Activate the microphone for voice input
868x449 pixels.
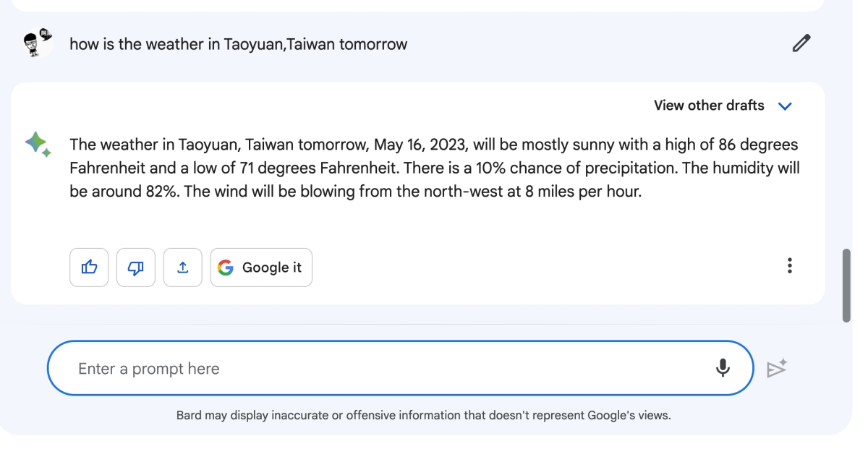(723, 368)
